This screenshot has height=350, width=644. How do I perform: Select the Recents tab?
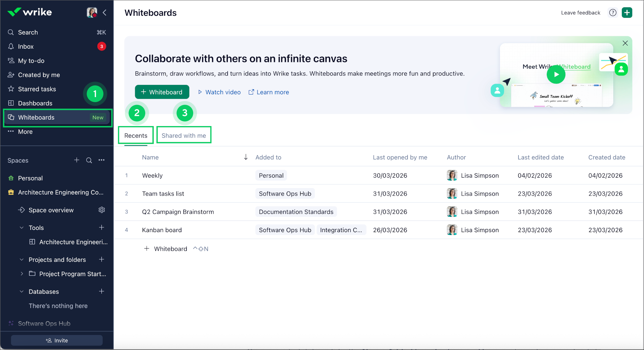pos(136,135)
